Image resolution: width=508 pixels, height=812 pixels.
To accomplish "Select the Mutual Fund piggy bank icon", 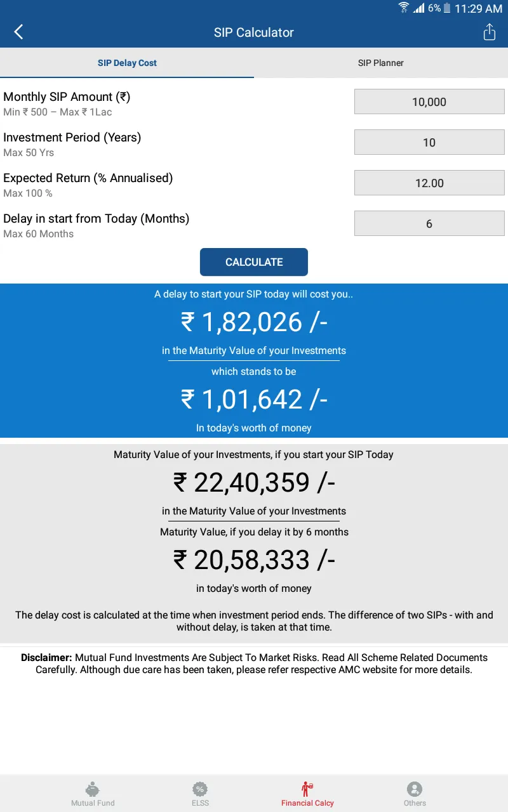I will point(93,790).
